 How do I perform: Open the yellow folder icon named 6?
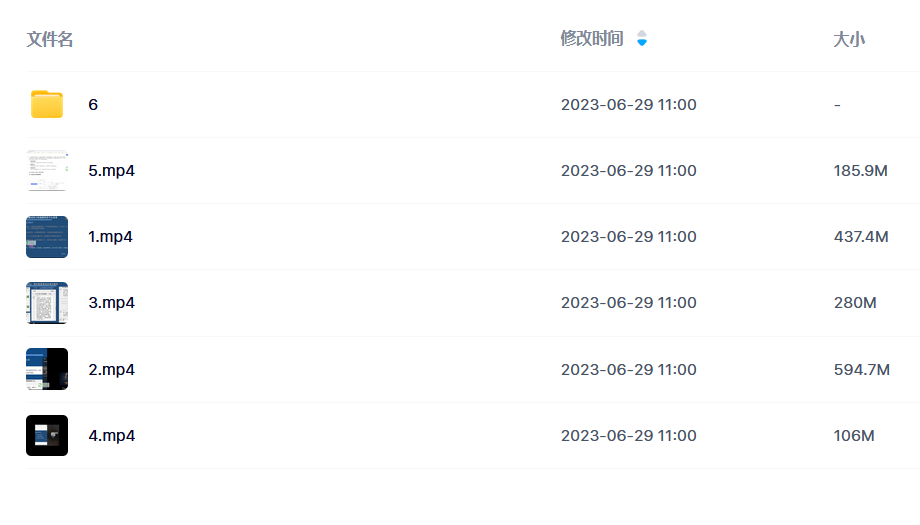pyautogui.click(x=47, y=104)
